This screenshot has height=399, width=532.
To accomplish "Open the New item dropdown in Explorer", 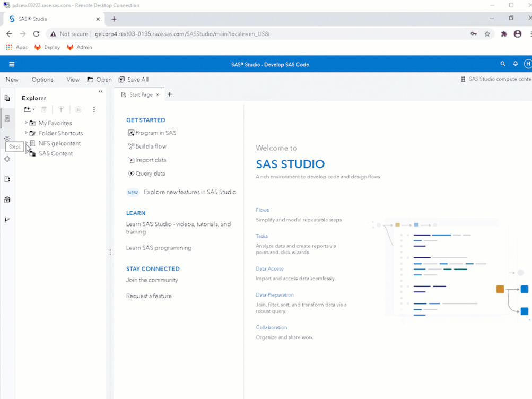I will (x=29, y=109).
